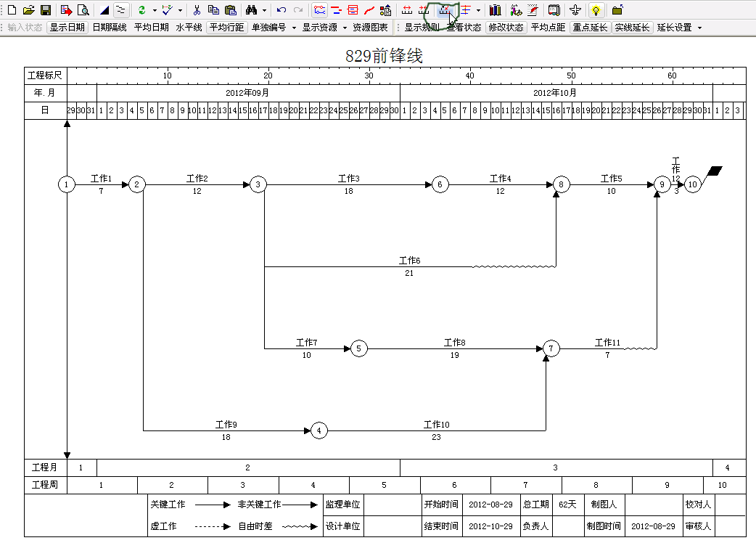Click the olive folder with arrow icon
Screen dimensions: 756x543
pos(617,9)
